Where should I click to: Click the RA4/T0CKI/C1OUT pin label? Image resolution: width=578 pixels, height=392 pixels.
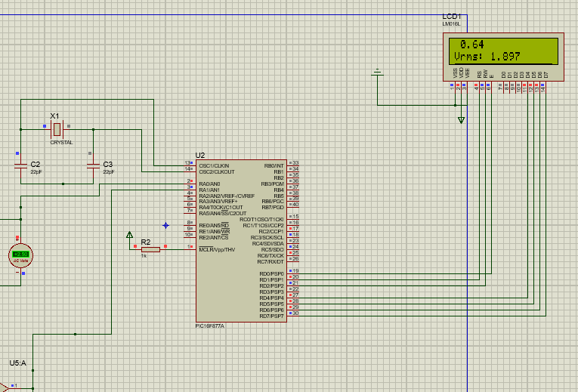pyautogui.click(x=221, y=208)
